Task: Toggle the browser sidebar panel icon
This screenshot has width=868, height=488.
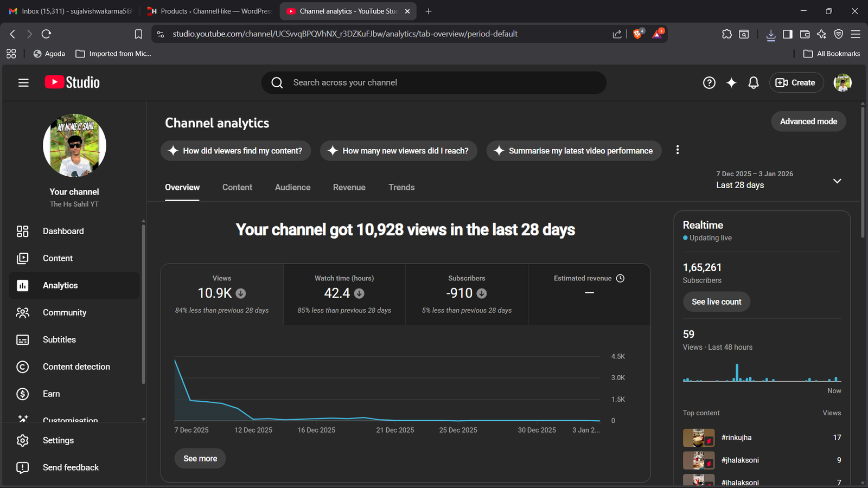Action: 788,34
